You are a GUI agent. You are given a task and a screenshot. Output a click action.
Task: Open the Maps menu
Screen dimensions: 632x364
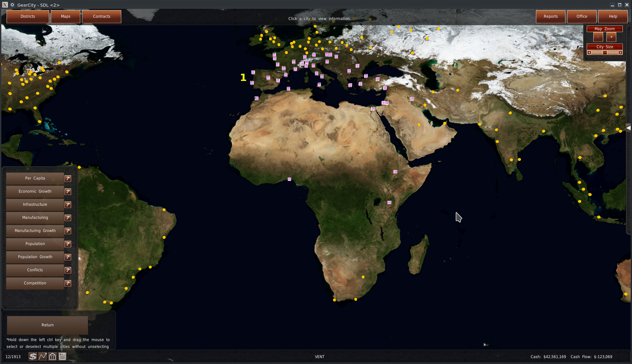coord(66,16)
